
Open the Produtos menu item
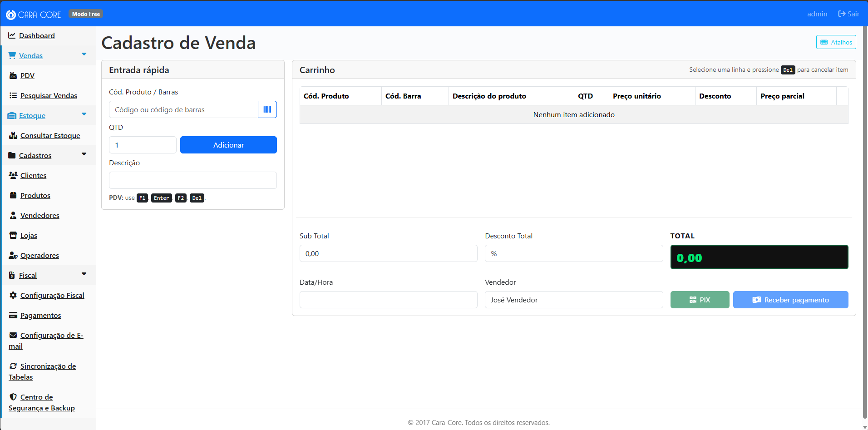35,195
